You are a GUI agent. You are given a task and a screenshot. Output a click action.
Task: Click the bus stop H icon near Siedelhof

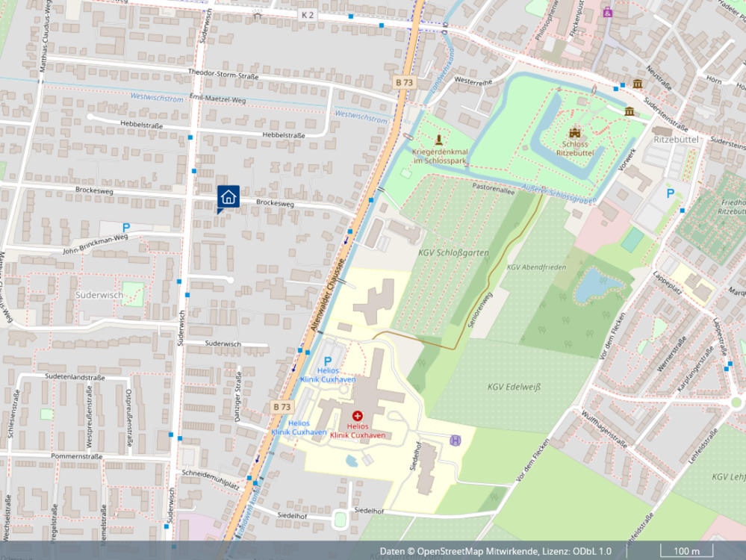(456, 440)
